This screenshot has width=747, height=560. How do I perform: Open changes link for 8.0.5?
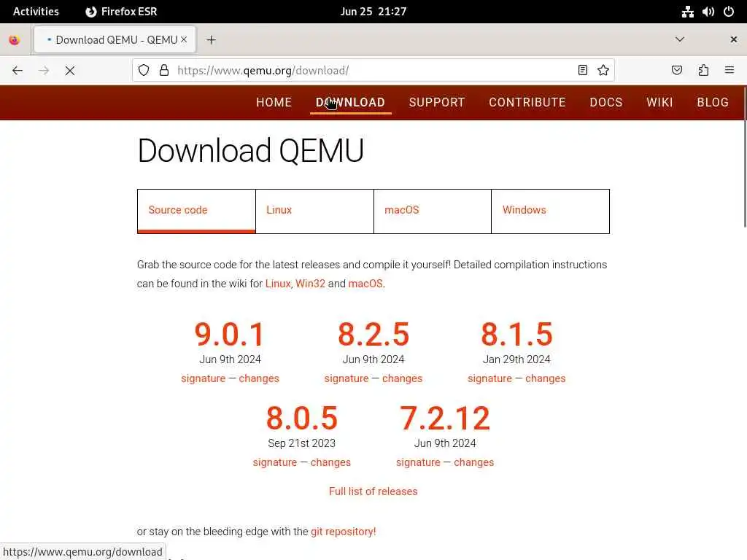click(x=330, y=462)
